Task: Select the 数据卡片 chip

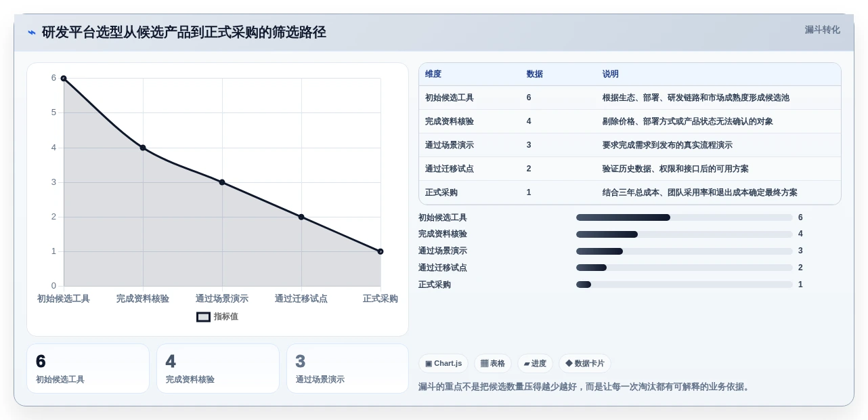Action: click(x=585, y=364)
